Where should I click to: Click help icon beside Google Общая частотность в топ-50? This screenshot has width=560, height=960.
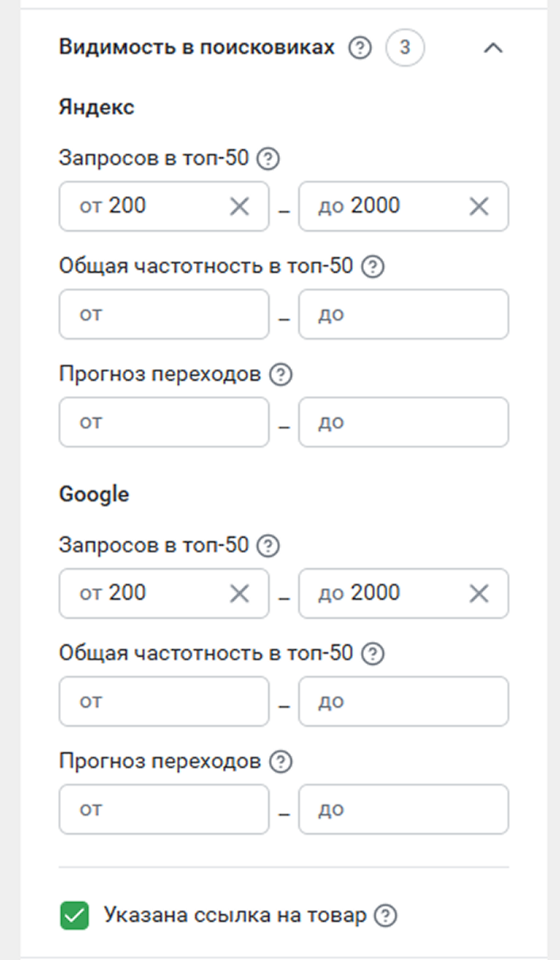(373, 654)
